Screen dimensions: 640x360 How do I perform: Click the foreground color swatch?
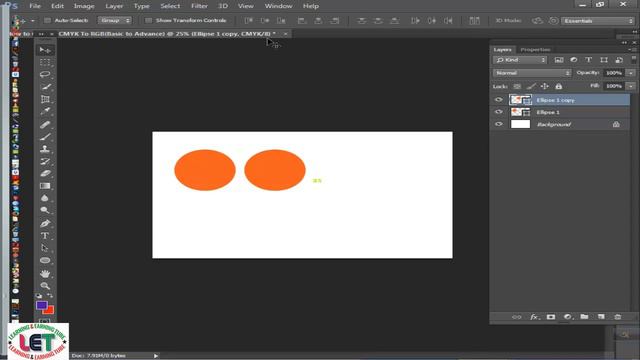point(42,306)
